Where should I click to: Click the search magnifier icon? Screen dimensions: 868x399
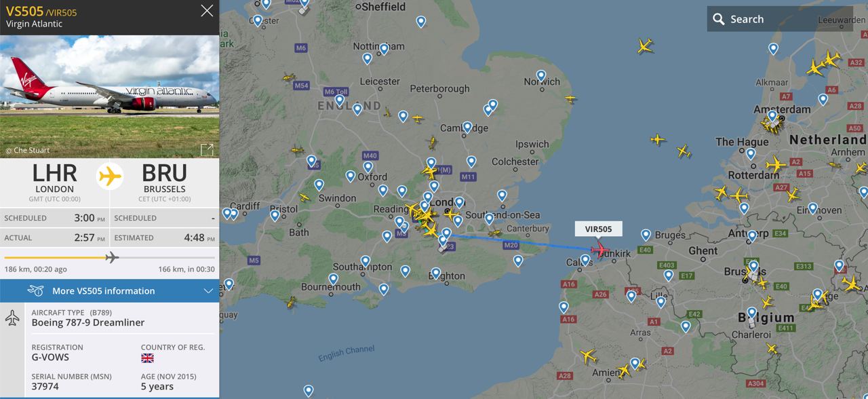click(719, 19)
